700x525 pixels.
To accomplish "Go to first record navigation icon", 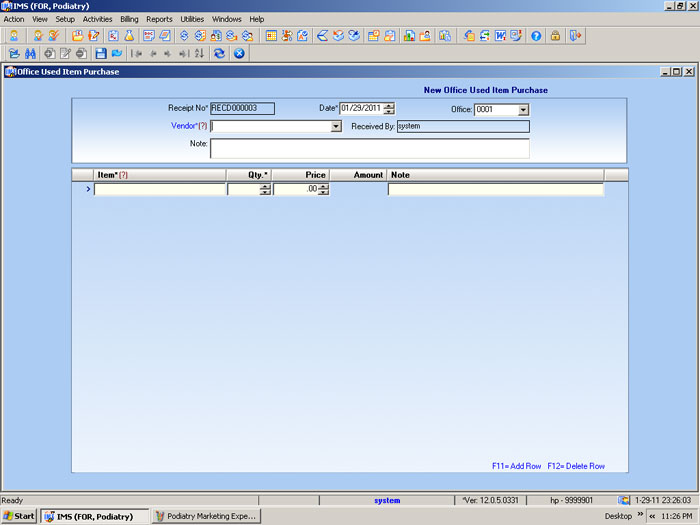I will [x=136, y=54].
